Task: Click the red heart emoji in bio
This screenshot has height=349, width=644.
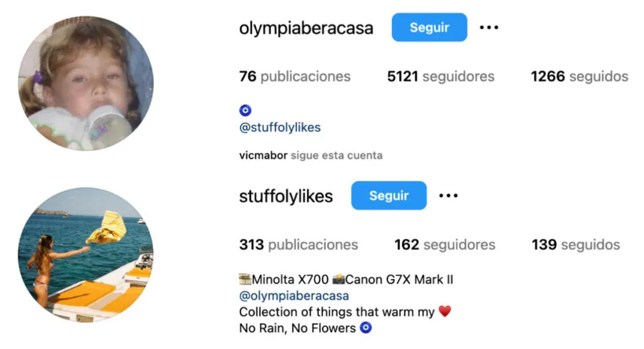Action: [445, 311]
